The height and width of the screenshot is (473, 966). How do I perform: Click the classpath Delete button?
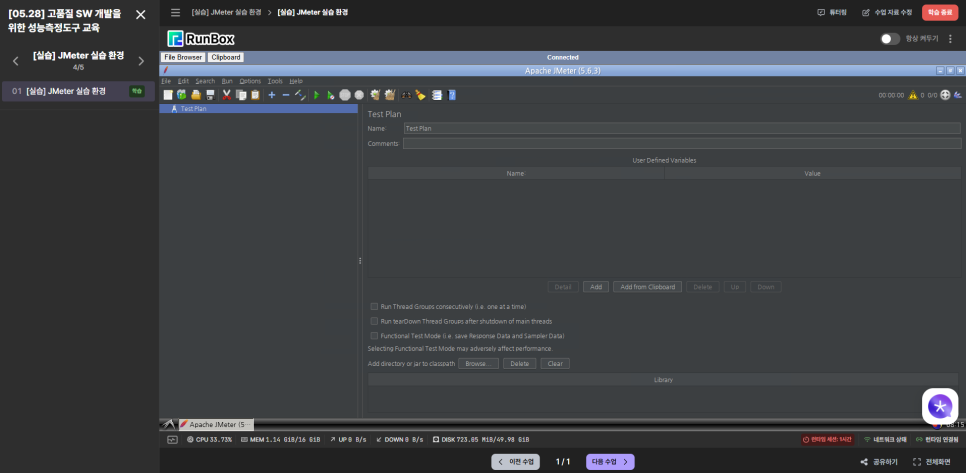(x=519, y=363)
